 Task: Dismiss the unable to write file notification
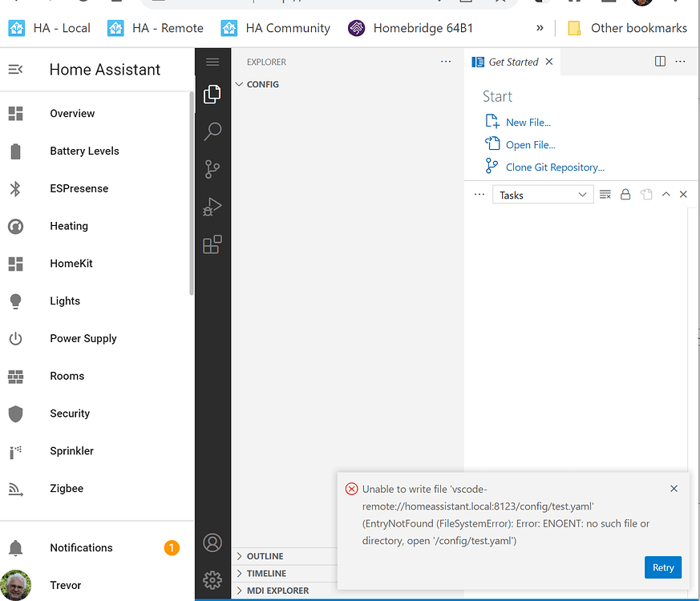tap(674, 489)
